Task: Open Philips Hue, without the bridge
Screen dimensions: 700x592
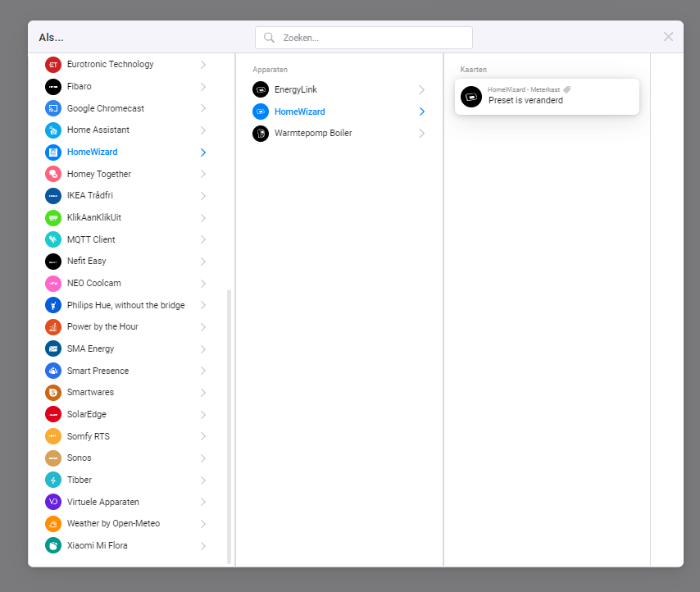Action: point(126,305)
